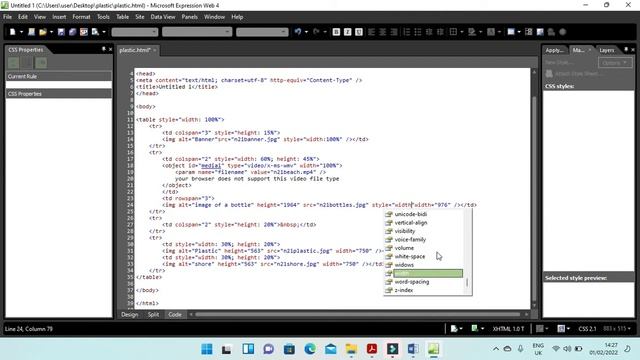Expand the Open folder dropdown arrow
This screenshot has height=360, width=640.
click(51, 32)
